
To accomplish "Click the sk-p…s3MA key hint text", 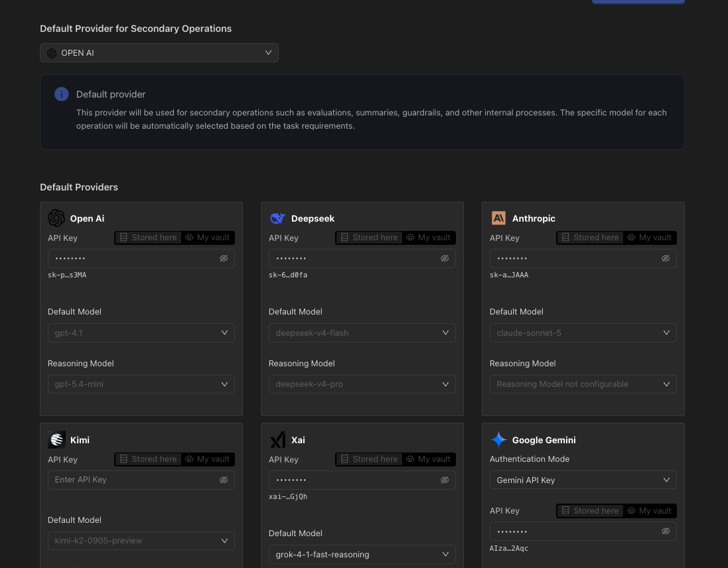I will click(x=67, y=275).
